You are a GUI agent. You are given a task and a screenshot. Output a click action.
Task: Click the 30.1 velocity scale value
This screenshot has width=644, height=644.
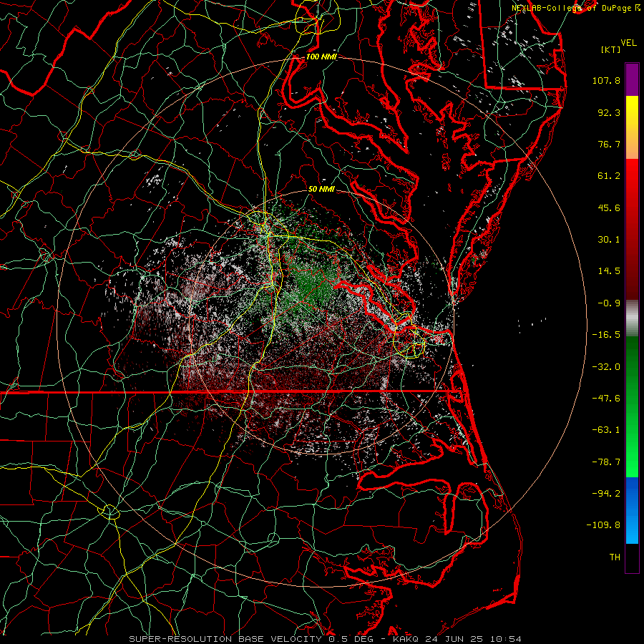(x=609, y=240)
